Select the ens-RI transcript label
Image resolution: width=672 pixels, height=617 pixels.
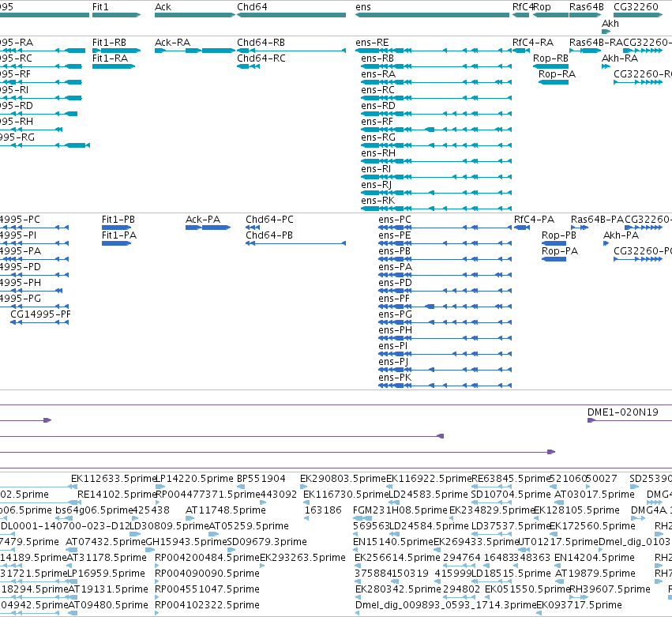[x=376, y=169]
